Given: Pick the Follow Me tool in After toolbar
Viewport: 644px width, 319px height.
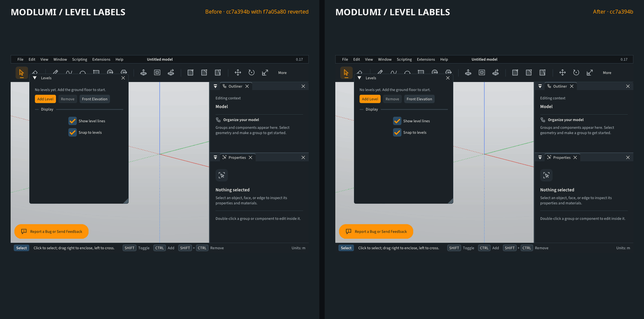Looking at the screenshot, I should [495, 73].
